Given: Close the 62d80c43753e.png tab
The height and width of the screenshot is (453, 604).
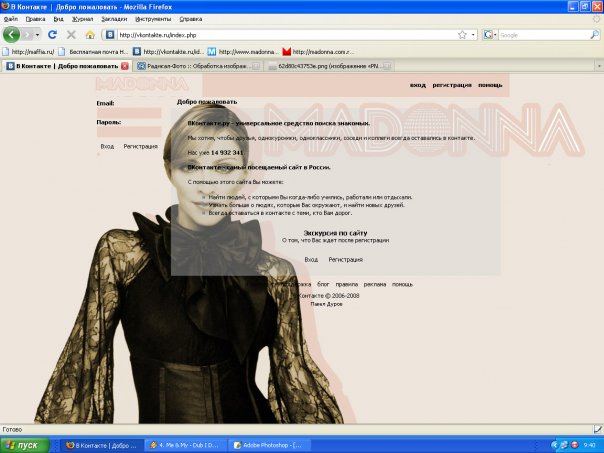Looking at the screenshot, I should (387, 66).
